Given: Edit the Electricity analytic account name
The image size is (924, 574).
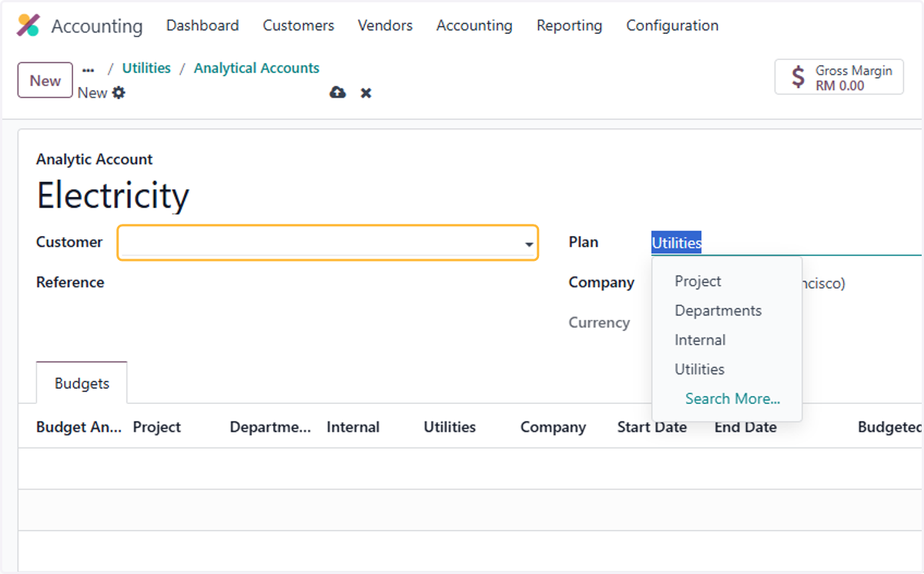Looking at the screenshot, I should point(112,195).
